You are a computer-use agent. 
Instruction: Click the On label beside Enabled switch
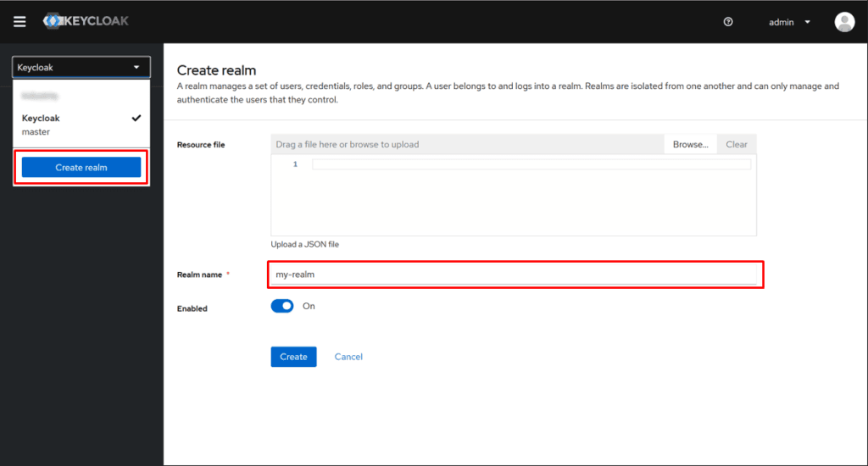click(x=309, y=306)
